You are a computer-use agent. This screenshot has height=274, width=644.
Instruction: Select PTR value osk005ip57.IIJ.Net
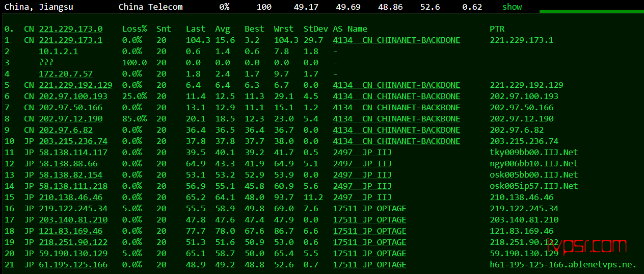534,186
